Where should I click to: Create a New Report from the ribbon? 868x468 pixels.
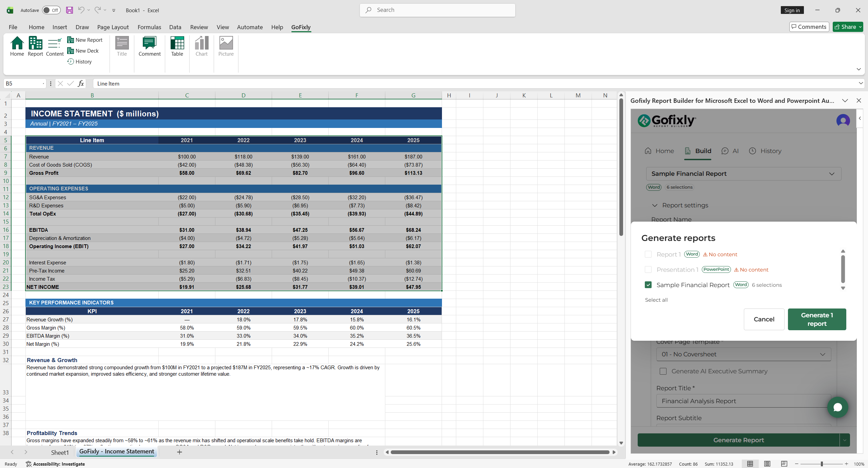(x=85, y=40)
